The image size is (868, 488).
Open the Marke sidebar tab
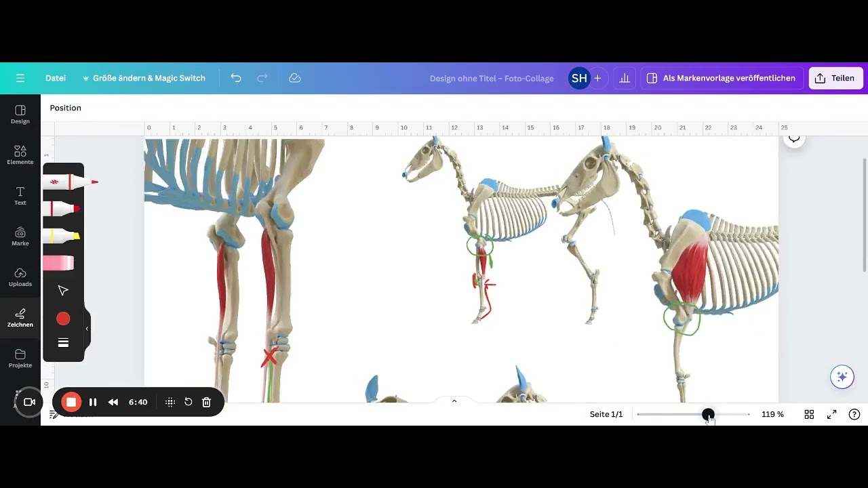(x=20, y=237)
